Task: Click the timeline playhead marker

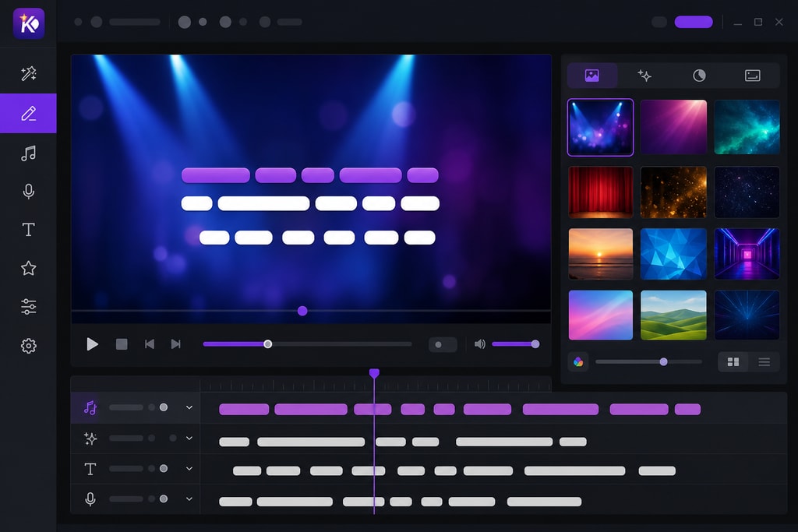Action: [x=374, y=373]
